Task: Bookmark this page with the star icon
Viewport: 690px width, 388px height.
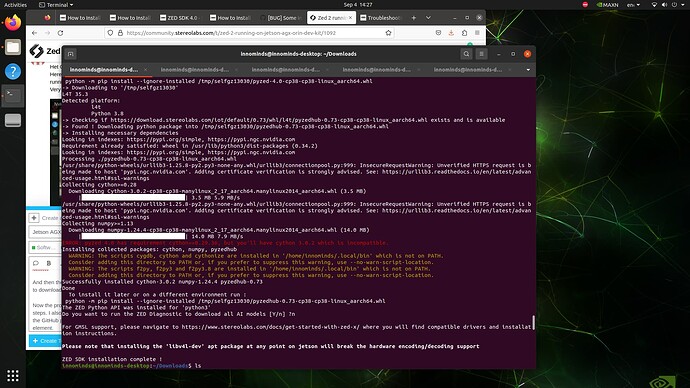Action: (388, 33)
